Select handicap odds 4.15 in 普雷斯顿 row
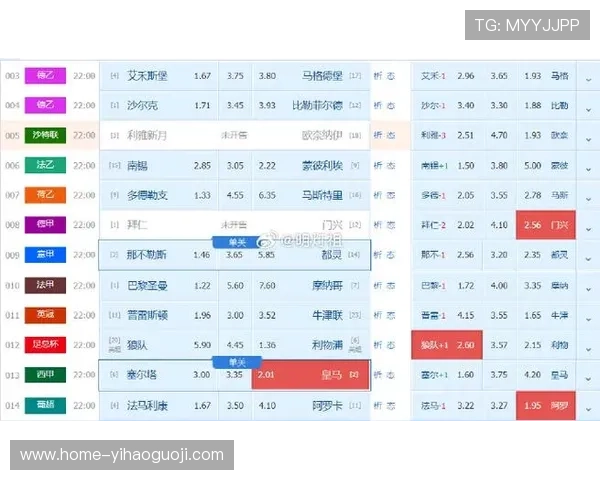 [x=466, y=315]
